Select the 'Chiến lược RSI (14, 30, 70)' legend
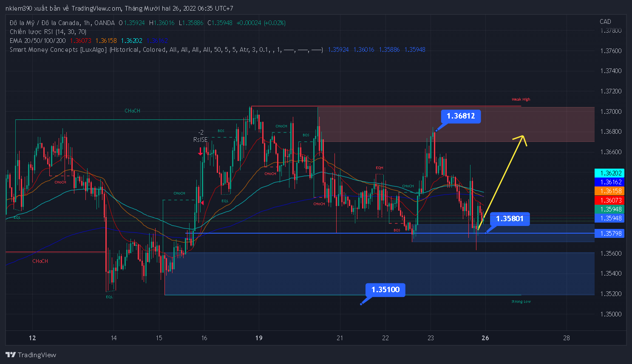Viewport: 632px width, 364px height. pos(48,32)
